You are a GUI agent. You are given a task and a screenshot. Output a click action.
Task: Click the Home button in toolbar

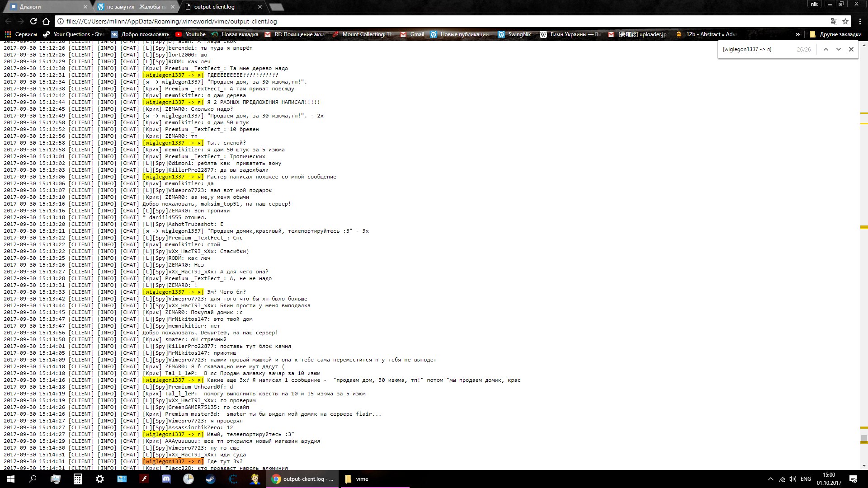click(x=46, y=21)
